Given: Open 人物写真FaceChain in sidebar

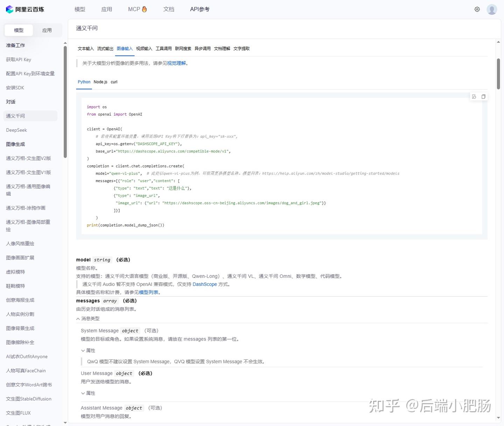Looking at the screenshot, I should (x=26, y=371).
